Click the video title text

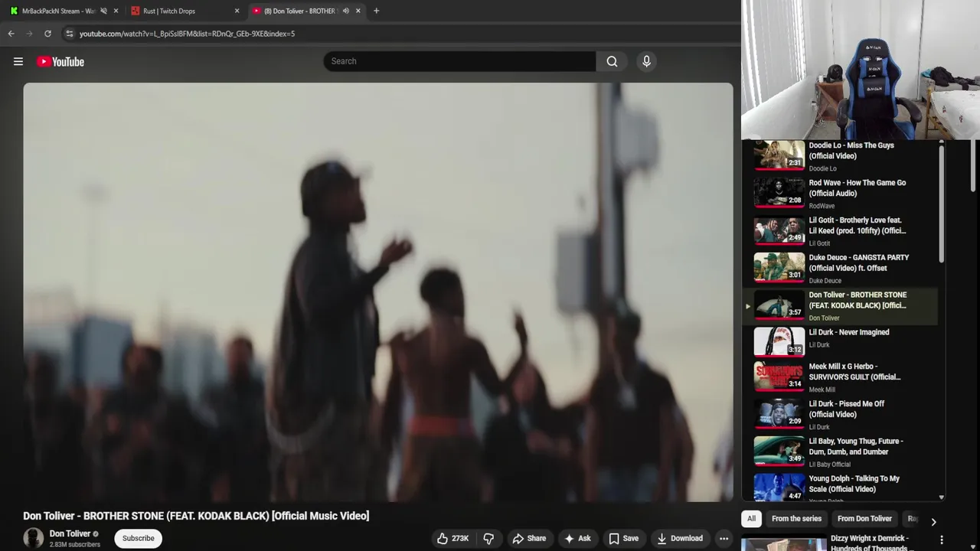(196, 516)
